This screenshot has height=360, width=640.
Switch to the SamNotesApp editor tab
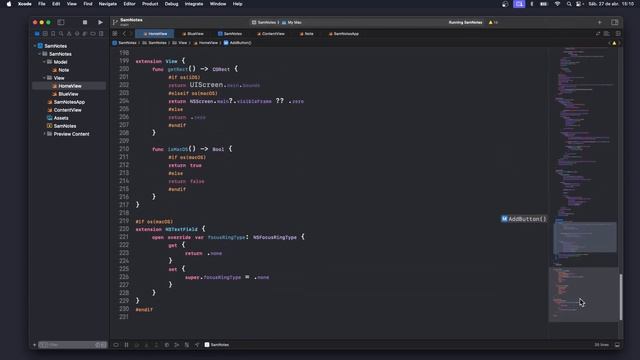pyautogui.click(x=344, y=34)
